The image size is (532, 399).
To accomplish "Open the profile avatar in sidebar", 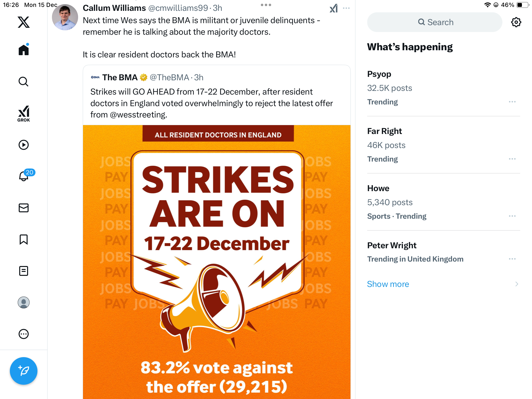I will click(x=24, y=302).
